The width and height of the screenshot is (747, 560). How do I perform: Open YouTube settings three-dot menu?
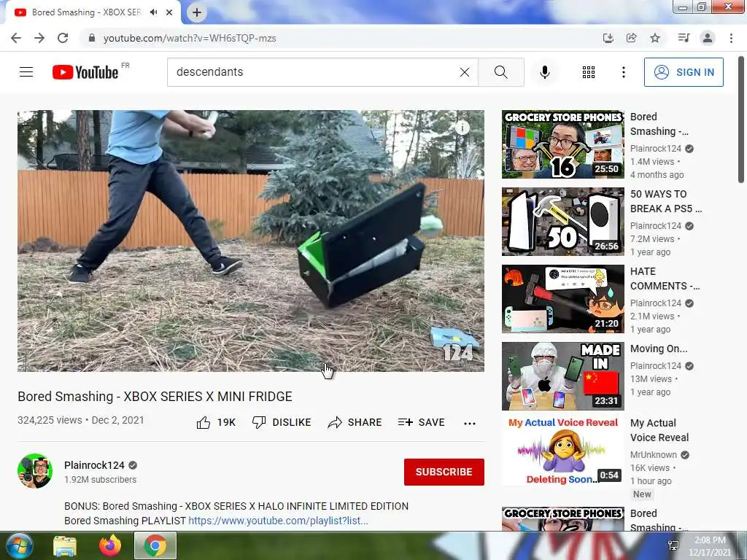(623, 72)
